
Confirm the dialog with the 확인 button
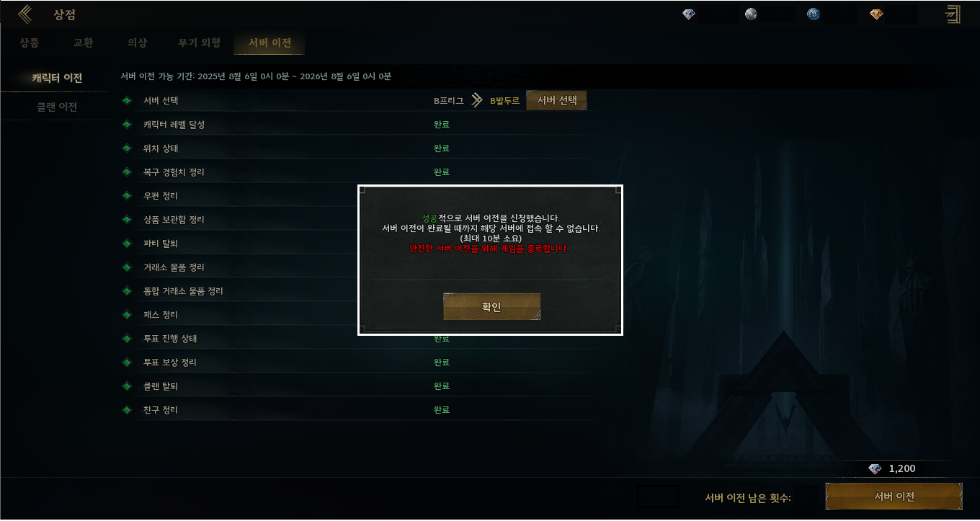(x=491, y=306)
